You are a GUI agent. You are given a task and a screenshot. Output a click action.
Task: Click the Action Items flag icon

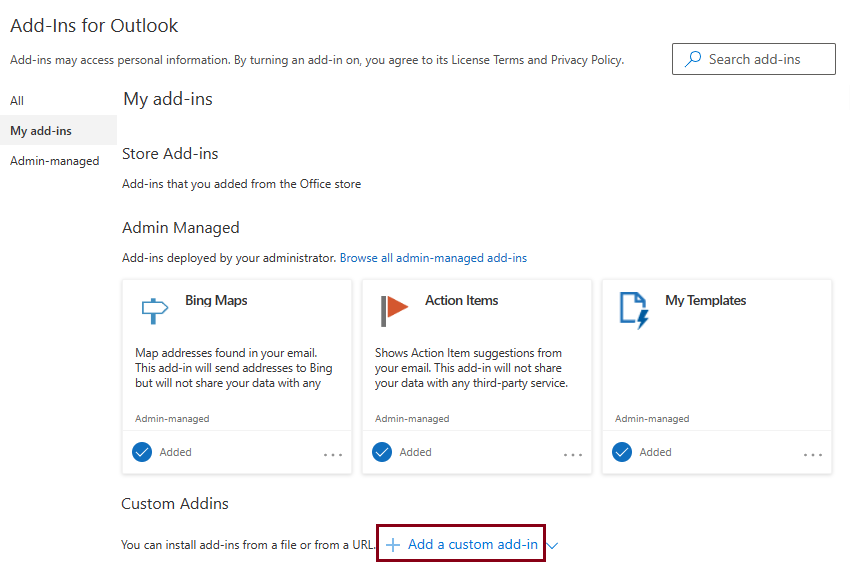coord(394,310)
